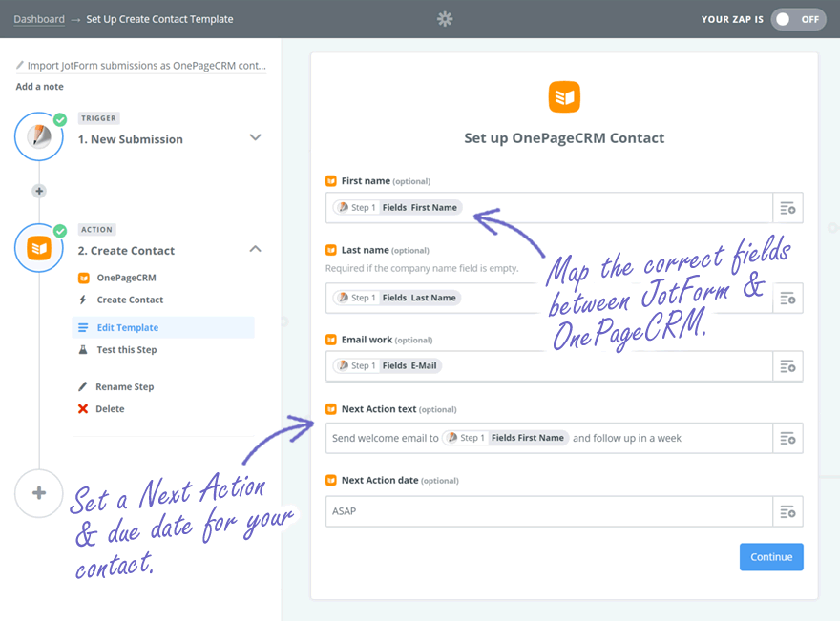The width and height of the screenshot is (840, 621).
Task: Click the 2. Create Contact heading
Action: click(126, 251)
